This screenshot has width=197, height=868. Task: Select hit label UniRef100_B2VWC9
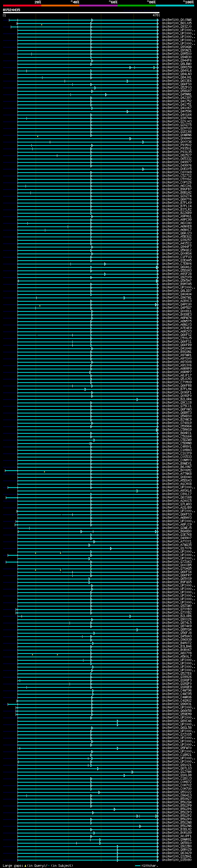click(x=177, y=419)
